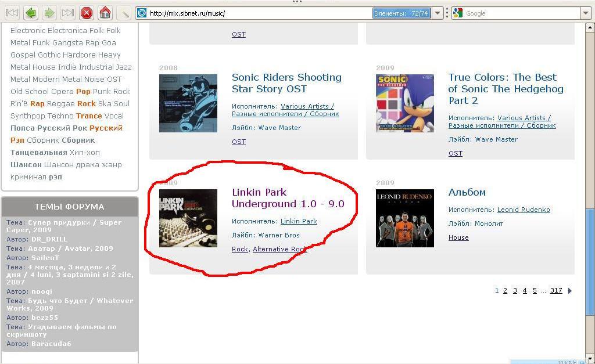595x364 pixels.
Task: Click the wand icon in toolbar
Action: point(124,13)
